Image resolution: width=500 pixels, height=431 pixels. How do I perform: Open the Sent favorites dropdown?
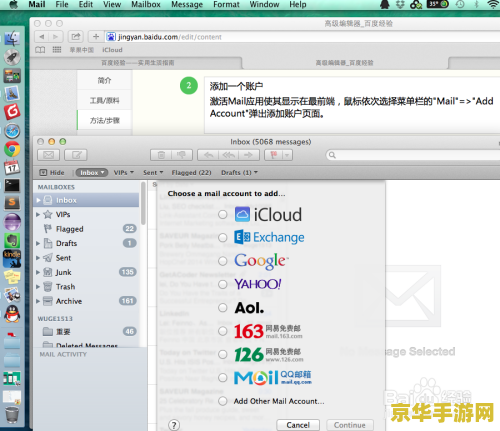point(153,173)
